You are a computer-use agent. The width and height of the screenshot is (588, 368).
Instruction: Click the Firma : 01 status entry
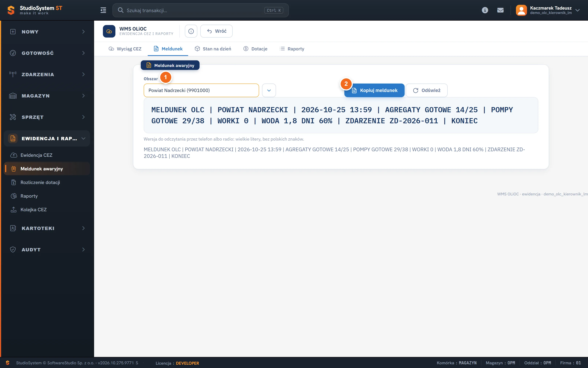[x=571, y=363]
